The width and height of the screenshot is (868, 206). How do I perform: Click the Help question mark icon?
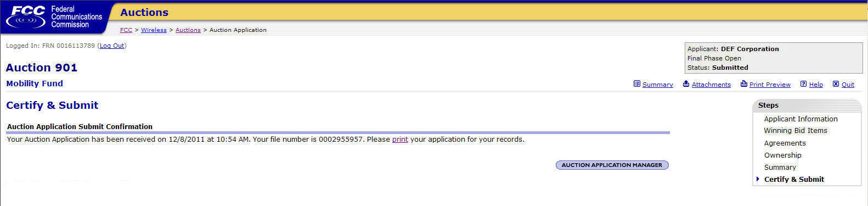coord(803,84)
